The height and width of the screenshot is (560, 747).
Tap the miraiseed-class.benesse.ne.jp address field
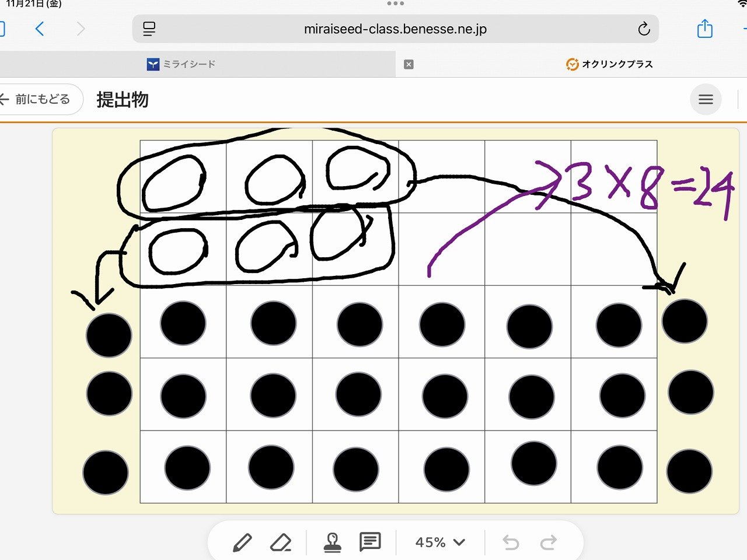395,29
